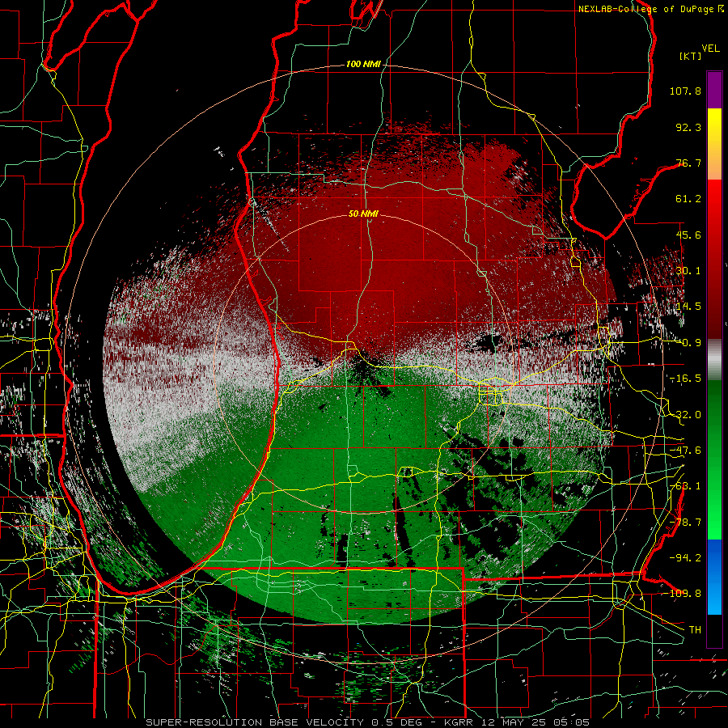728x728 pixels.
Task: Select the -0.9 velocity label
Action: (688, 343)
